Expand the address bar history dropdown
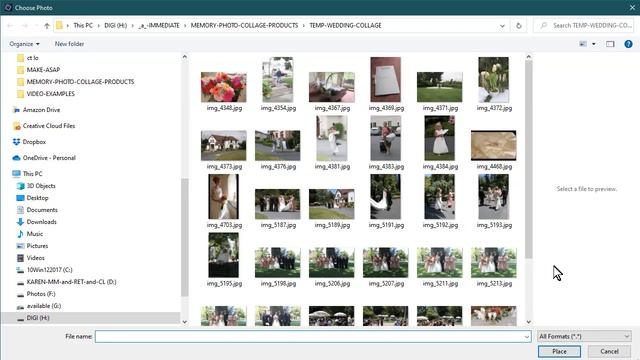640x360 pixels. coord(502,26)
